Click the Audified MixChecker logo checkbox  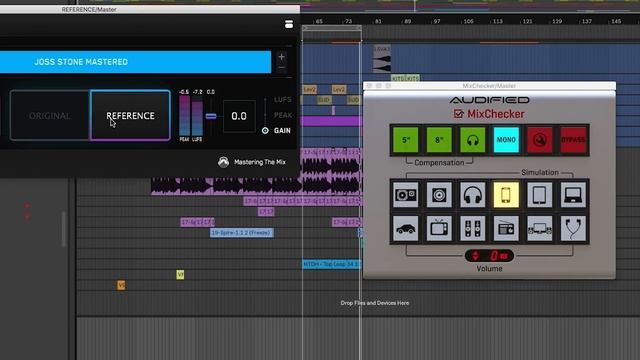pos(458,114)
